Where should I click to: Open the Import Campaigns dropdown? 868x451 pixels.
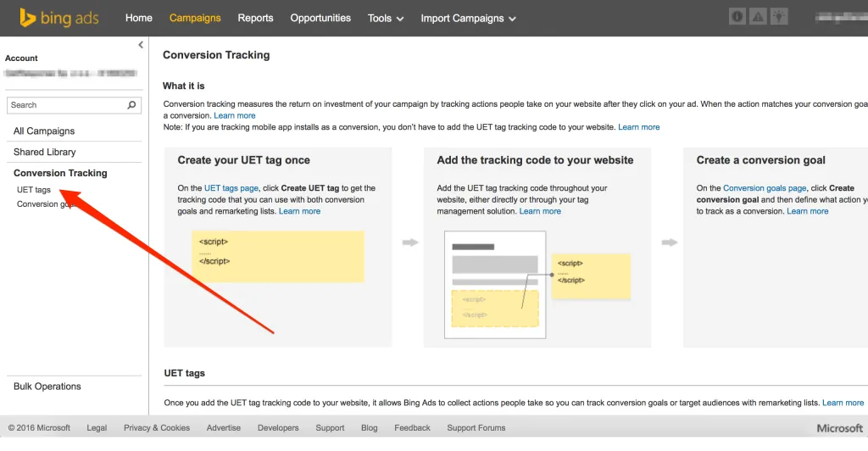click(468, 18)
